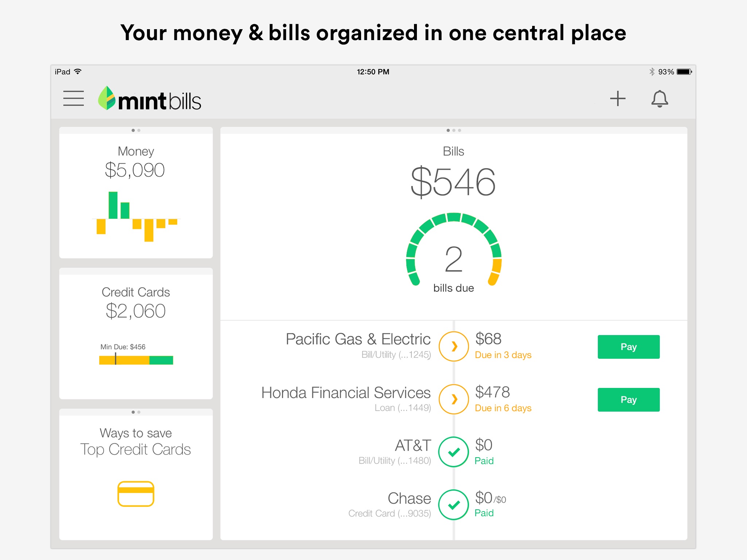The height and width of the screenshot is (560, 747).
Task: Tap the AT&T paid checkmark circle
Action: point(453,452)
